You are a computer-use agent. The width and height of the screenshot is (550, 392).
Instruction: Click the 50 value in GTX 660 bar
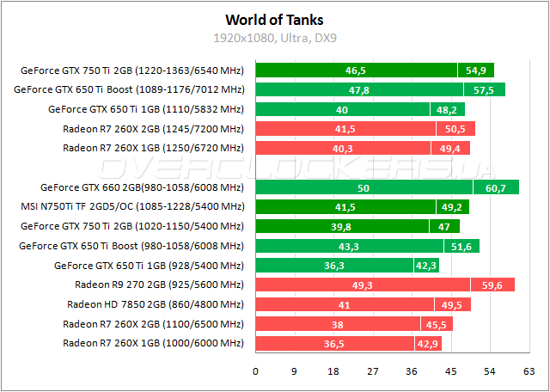364,188
